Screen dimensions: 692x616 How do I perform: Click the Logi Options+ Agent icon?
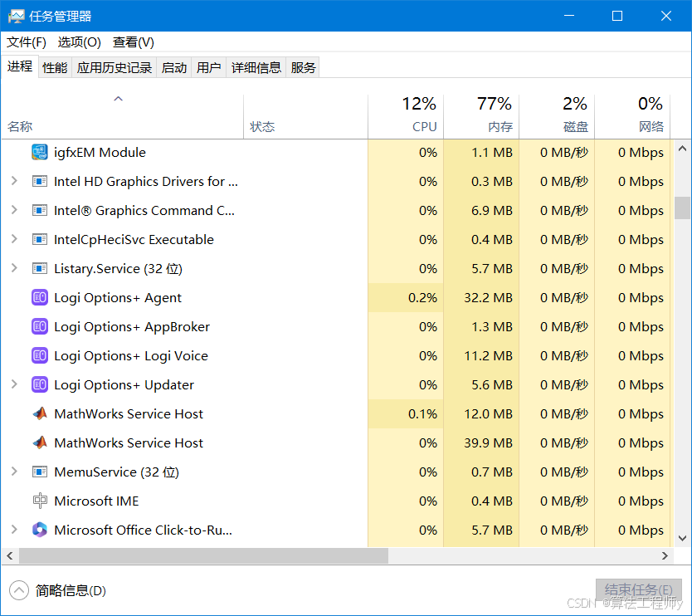[x=40, y=298]
